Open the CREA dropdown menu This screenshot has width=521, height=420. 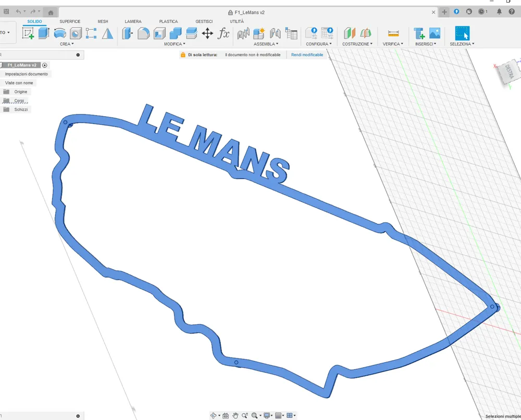coord(67,44)
